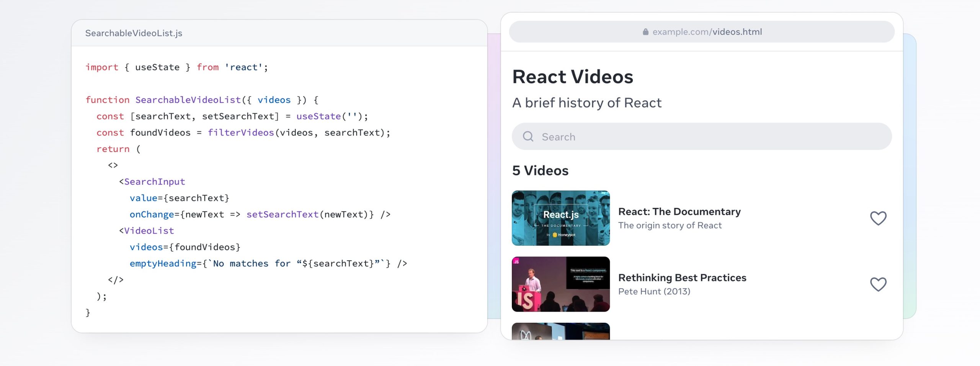This screenshot has width=980, height=366.
Task: Click the return ( code line
Action: point(118,149)
